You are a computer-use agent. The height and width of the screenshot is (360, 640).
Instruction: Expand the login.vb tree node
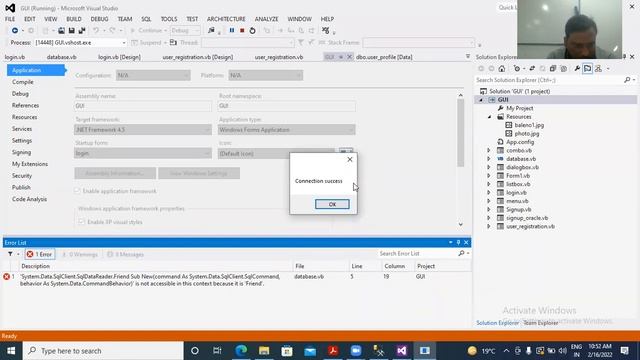coord(489,193)
